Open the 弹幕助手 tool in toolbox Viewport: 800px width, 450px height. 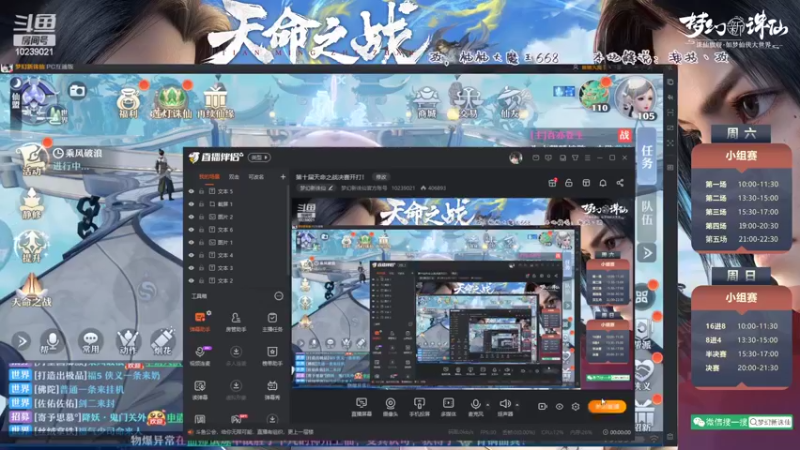tap(200, 321)
